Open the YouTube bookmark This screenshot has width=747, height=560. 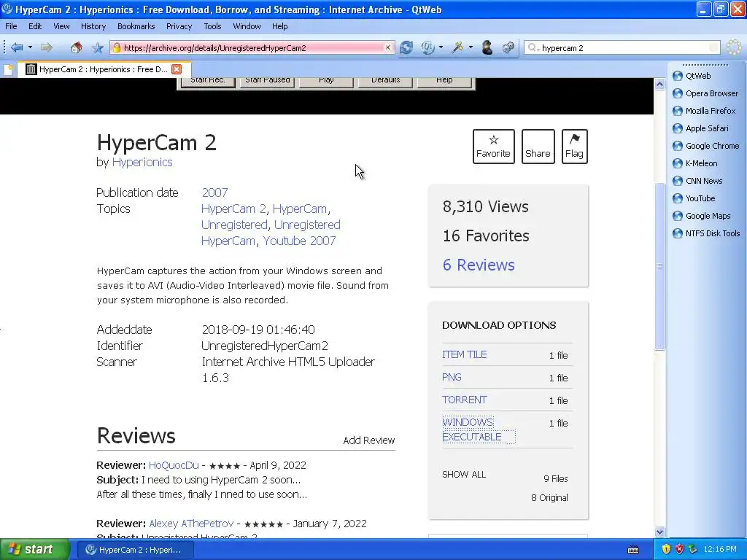[694, 198]
